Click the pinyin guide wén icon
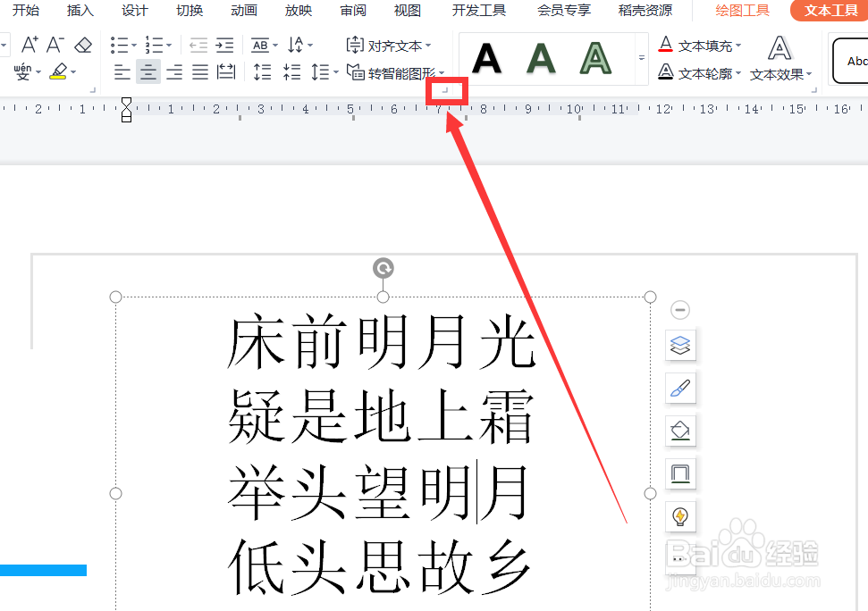This screenshot has width=868, height=611. tap(22, 71)
